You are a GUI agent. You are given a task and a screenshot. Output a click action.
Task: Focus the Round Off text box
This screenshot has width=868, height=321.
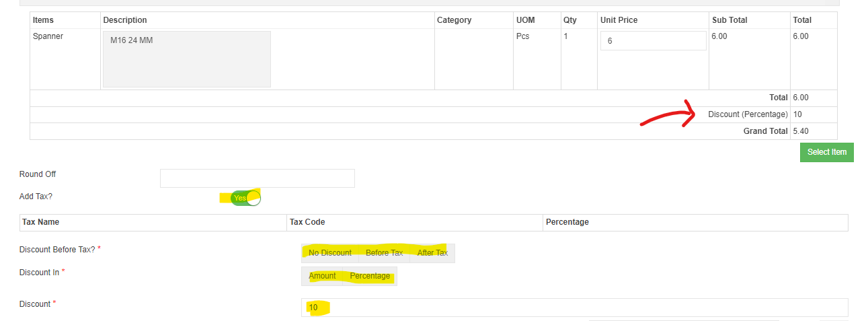(x=257, y=178)
